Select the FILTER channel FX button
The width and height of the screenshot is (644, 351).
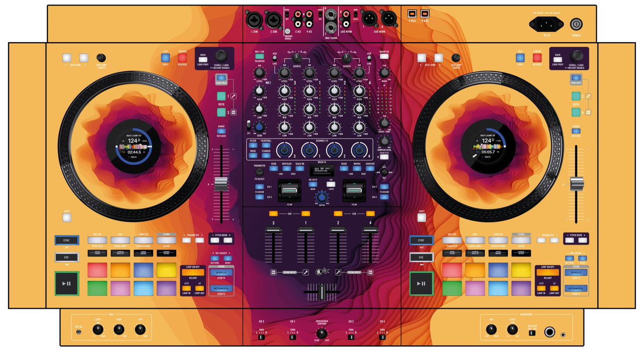tap(253, 145)
